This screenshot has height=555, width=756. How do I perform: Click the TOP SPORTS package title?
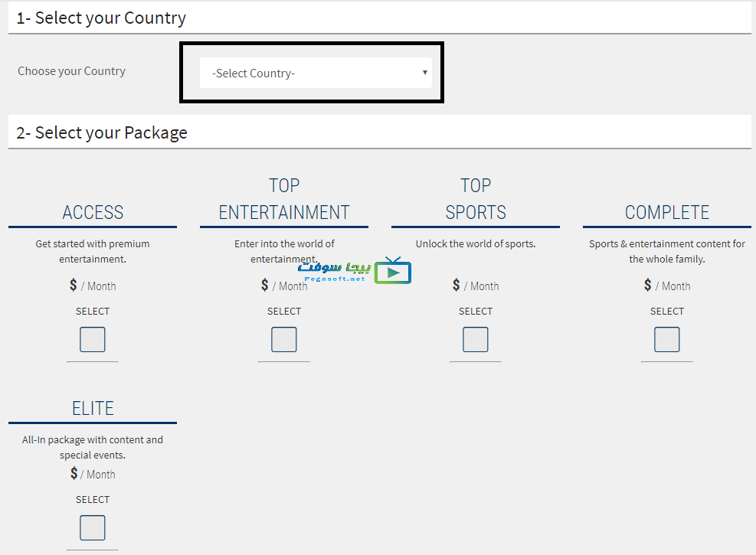click(x=476, y=199)
